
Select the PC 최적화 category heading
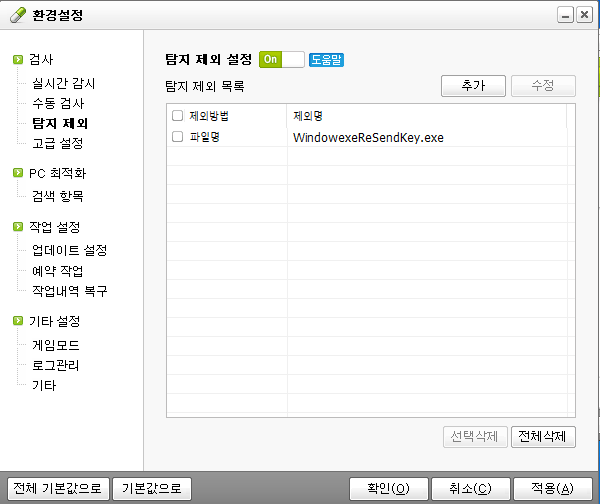58,173
